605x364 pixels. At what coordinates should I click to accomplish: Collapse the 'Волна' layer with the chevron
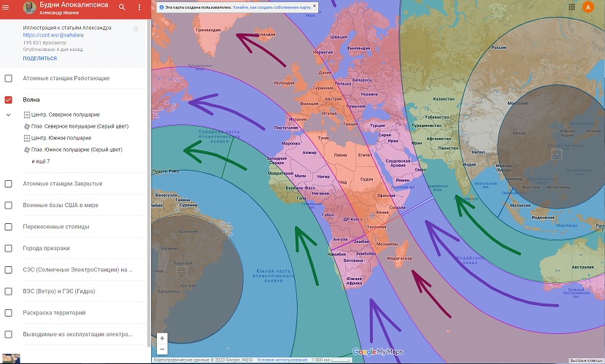[x=8, y=115]
